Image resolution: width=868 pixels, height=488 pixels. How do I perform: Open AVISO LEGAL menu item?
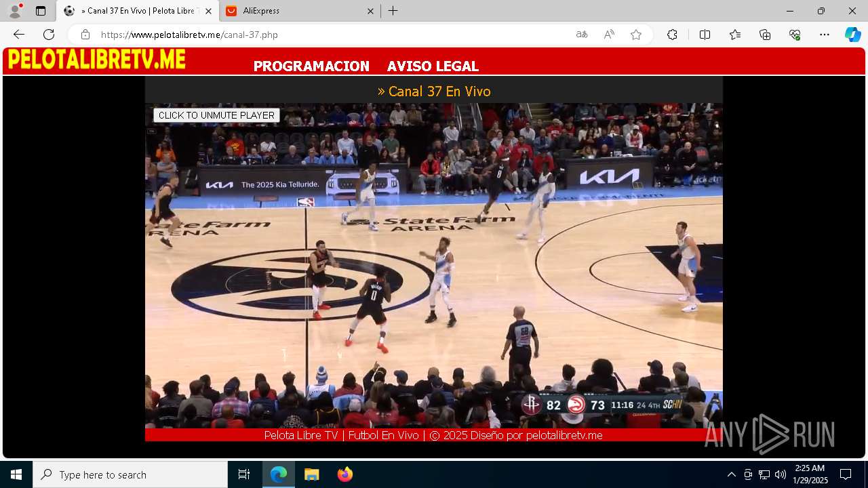pyautogui.click(x=433, y=66)
